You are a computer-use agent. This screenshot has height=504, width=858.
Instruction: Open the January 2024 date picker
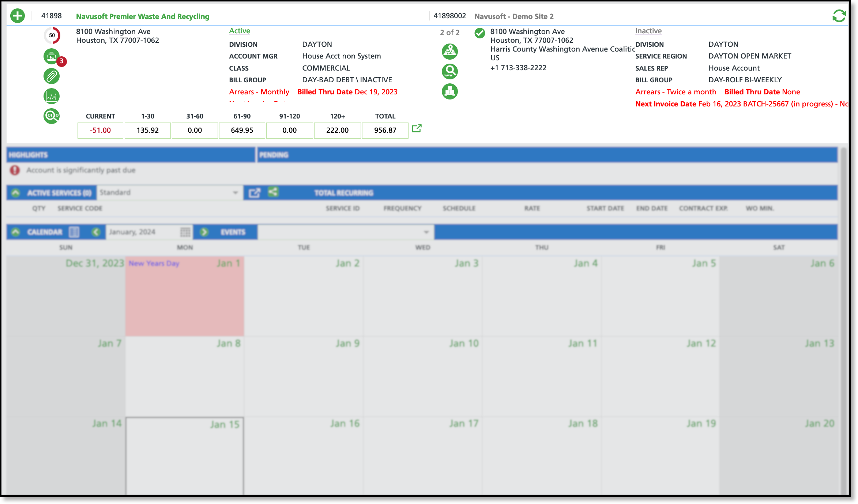[185, 232]
